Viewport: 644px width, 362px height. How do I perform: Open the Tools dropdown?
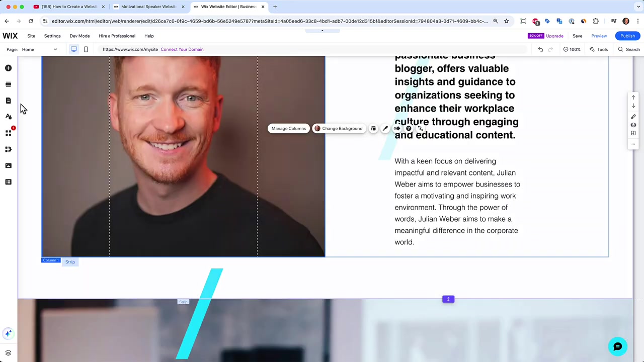(599, 49)
